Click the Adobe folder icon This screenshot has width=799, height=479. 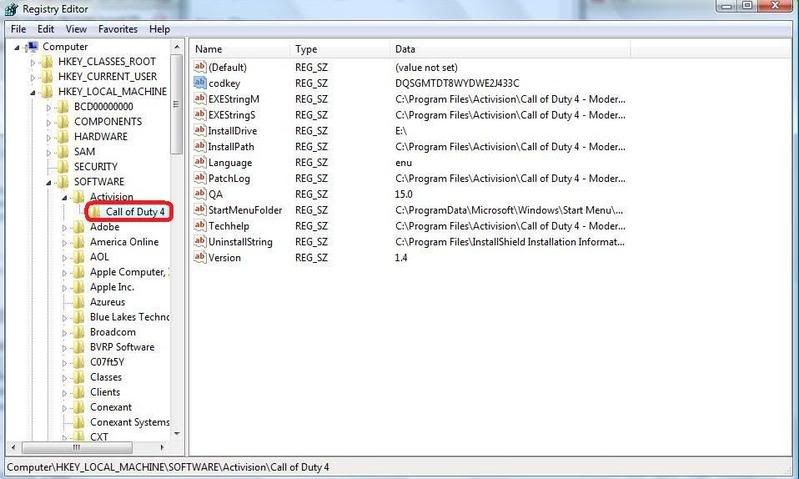click(78, 227)
